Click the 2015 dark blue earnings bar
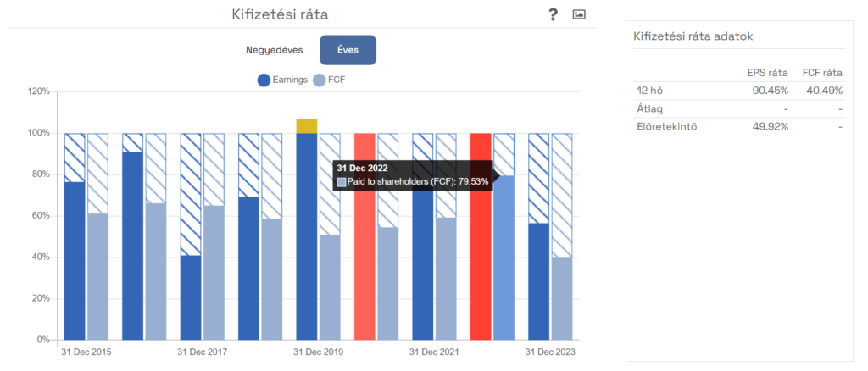This screenshot has height=371, width=868. click(75, 260)
